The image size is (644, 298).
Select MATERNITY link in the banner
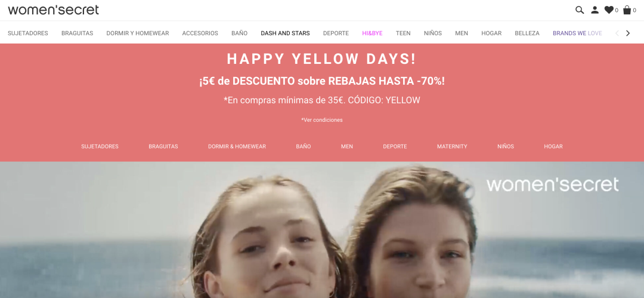coord(452,146)
